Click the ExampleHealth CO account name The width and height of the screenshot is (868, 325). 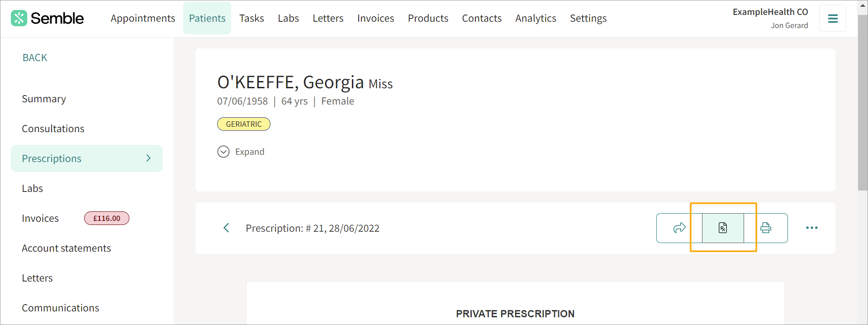click(770, 12)
